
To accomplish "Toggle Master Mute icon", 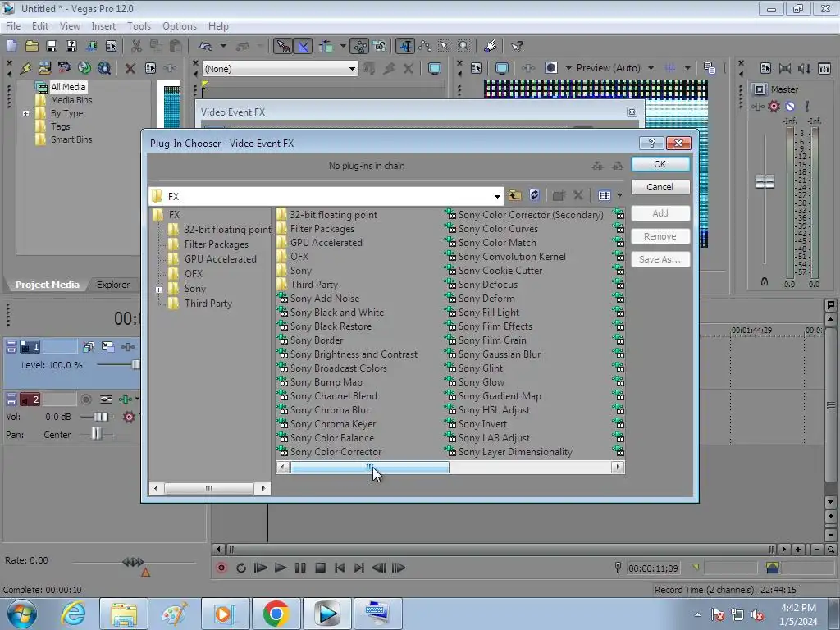I will tap(790, 106).
